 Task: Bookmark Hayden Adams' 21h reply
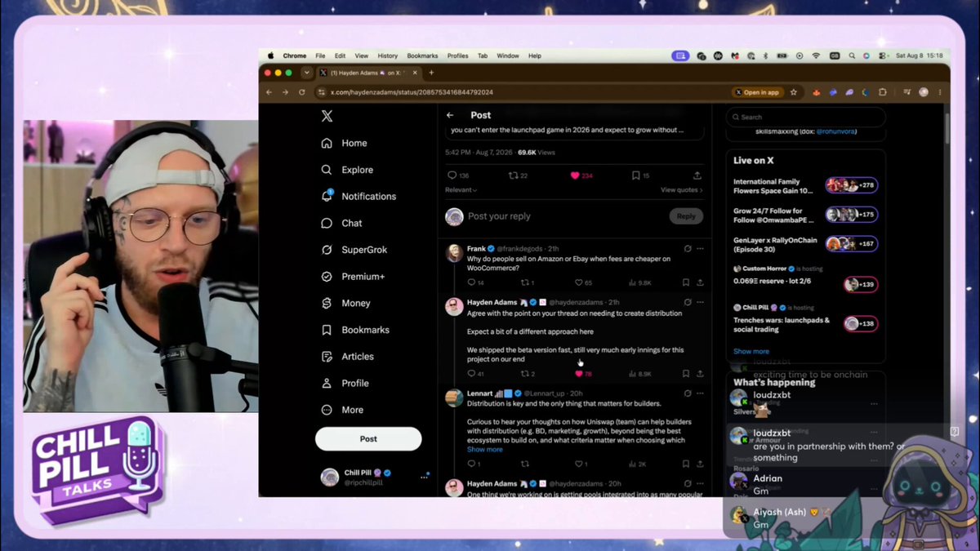point(685,374)
